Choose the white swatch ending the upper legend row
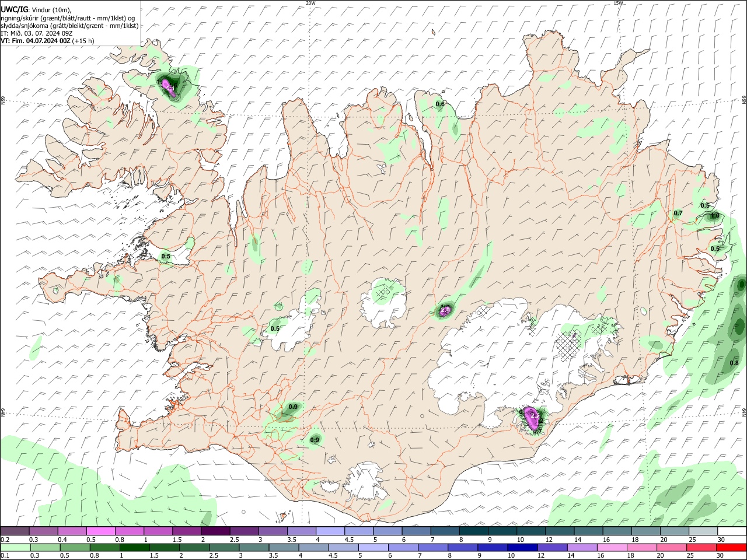This screenshot has height=560, width=747. (732, 531)
